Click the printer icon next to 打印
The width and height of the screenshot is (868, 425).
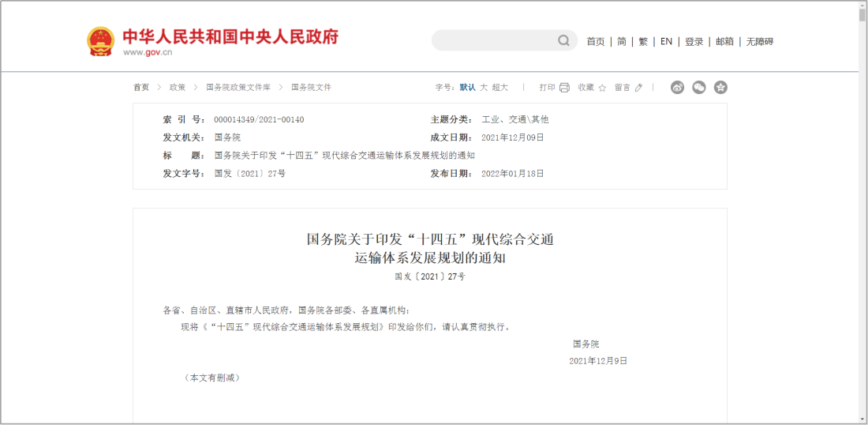pyautogui.click(x=564, y=88)
